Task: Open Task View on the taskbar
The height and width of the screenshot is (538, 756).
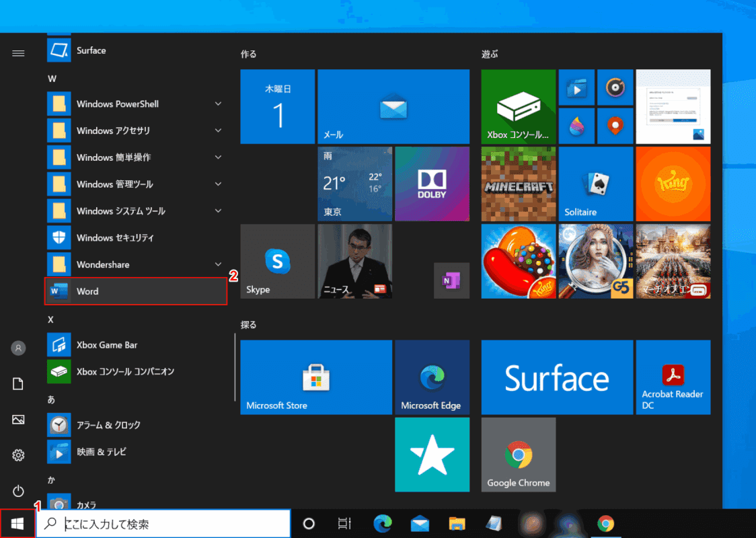Action: coord(344,524)
